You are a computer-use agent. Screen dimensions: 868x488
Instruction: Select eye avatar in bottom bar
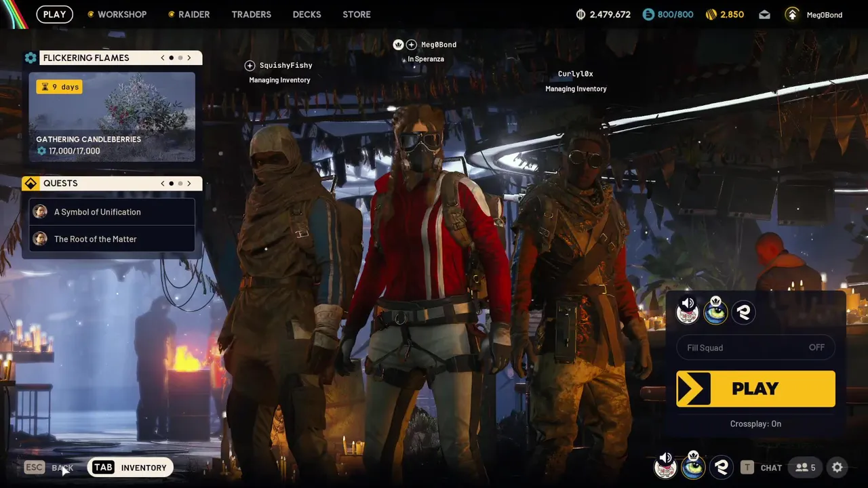(x=693, y=466)
